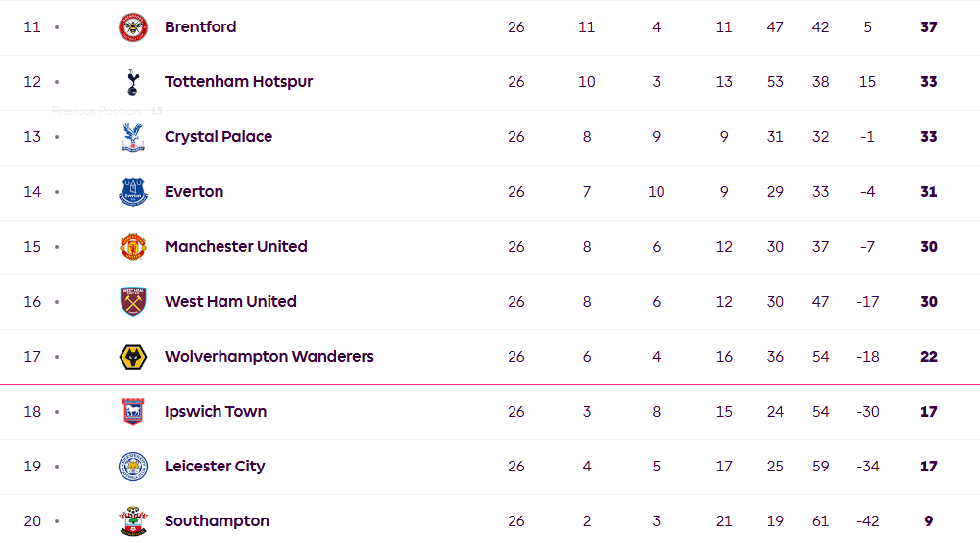Go to the Manchester United page
The image size is (980, 543).
pyautogui.click(x=235, y=247)
